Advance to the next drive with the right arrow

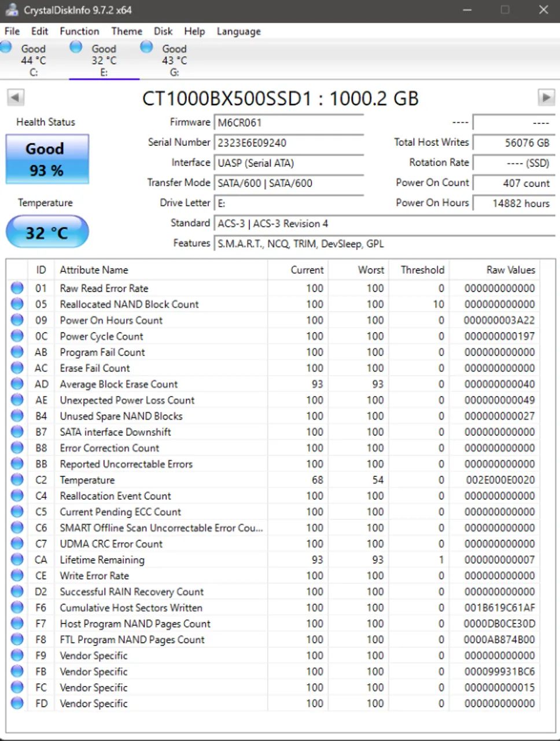(546, 97)
